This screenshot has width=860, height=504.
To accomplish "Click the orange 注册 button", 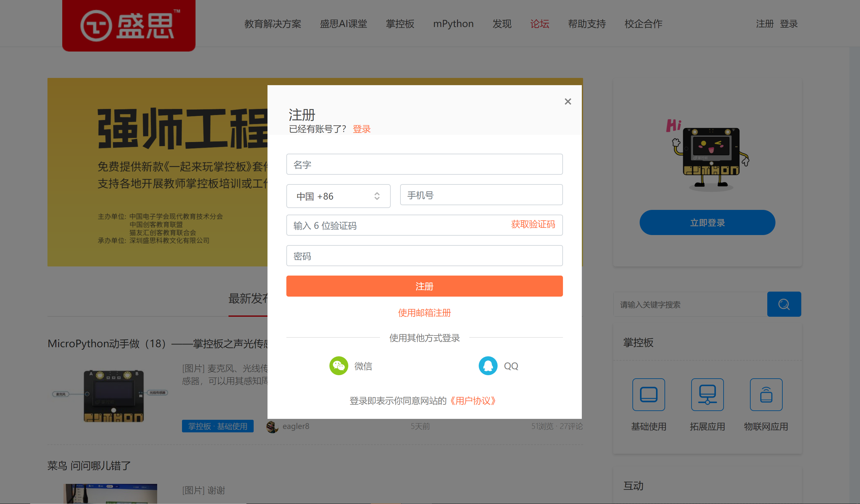I will [x=424, y=286].
